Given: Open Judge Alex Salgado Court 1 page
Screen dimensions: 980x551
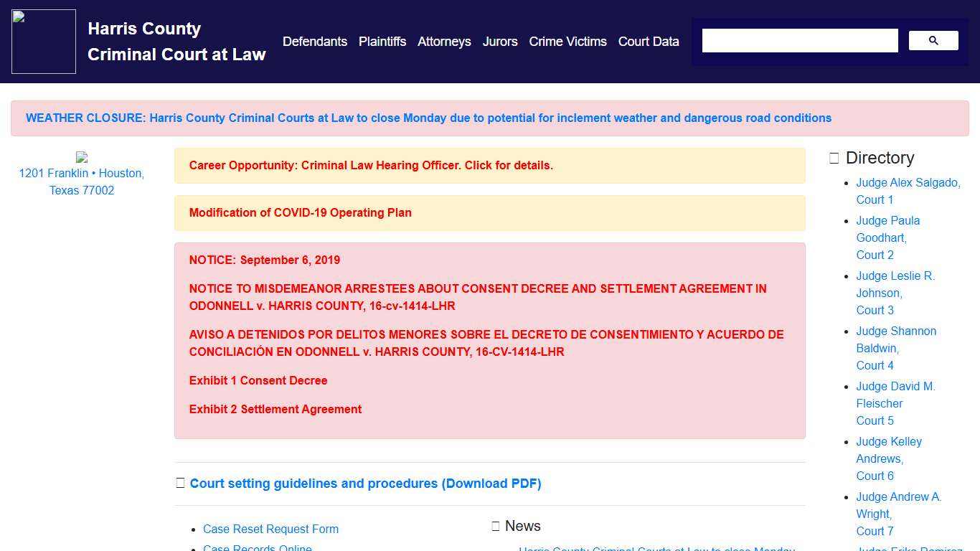Looking at the screenshot, I should click(x=908, y=191).
